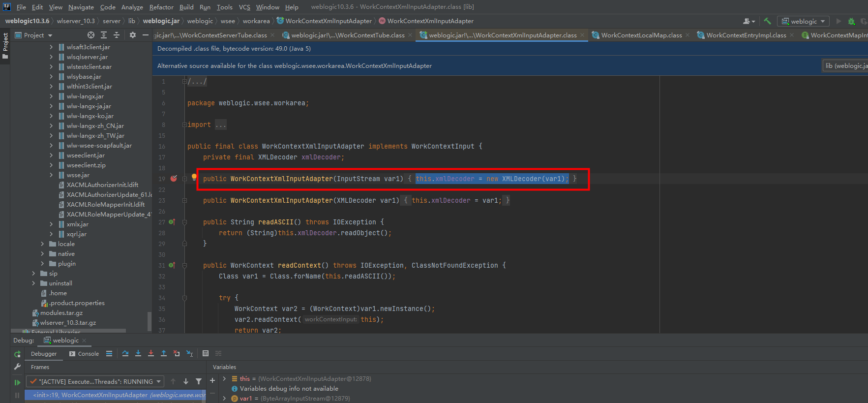
Task: Switch to WorkContextLocalMap.class tab
Action: [641, 35]
